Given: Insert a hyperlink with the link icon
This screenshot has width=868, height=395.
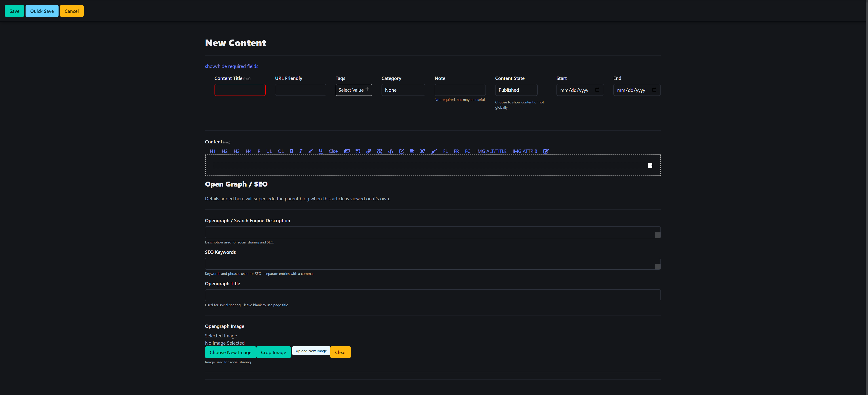Looking at the screenshot, I should tap(369, 151).
